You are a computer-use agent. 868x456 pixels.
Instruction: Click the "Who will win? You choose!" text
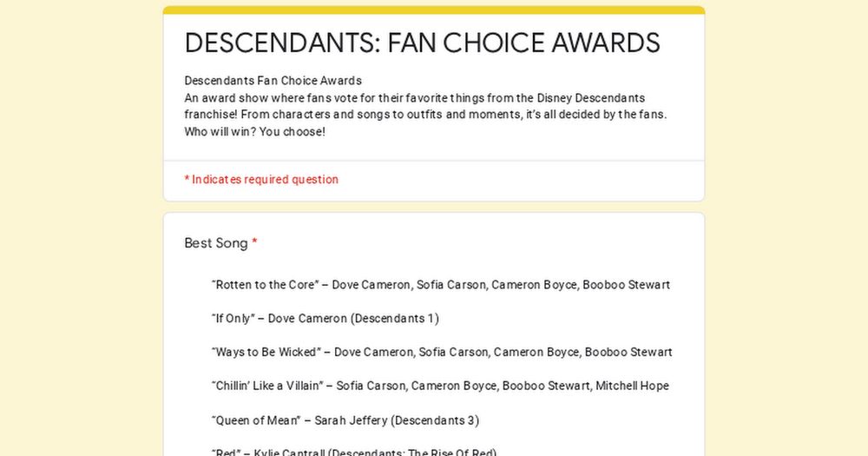pos(254,132)
